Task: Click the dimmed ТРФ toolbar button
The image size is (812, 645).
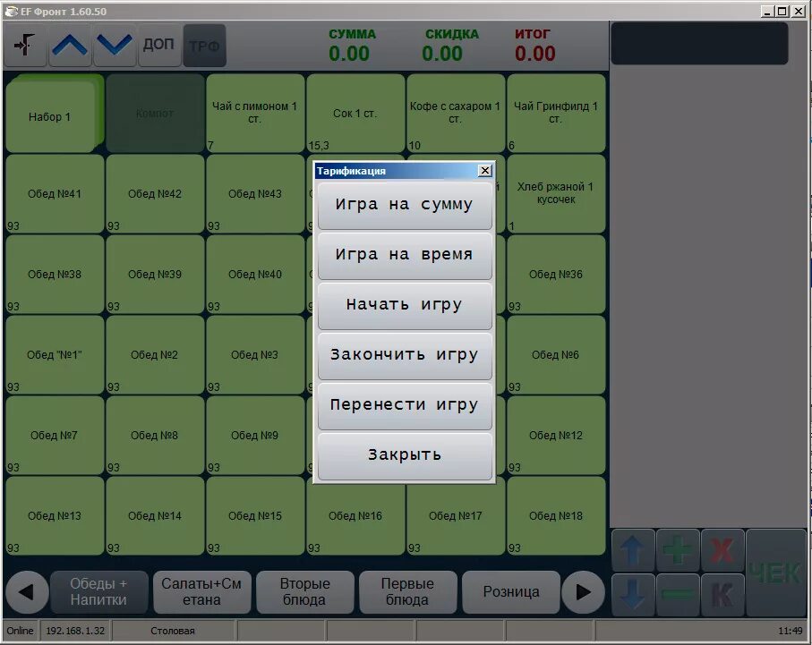Action: click(x=204, y=45)
